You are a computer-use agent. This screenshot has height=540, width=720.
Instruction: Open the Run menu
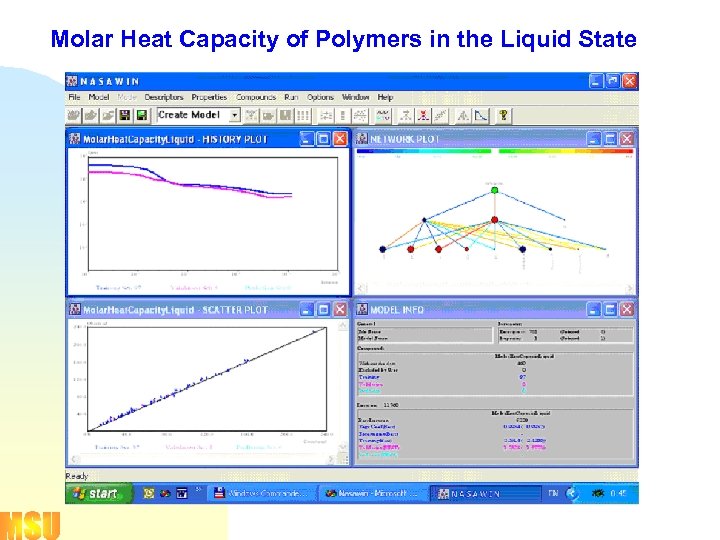pyautogui.click(x=291, y=97)
